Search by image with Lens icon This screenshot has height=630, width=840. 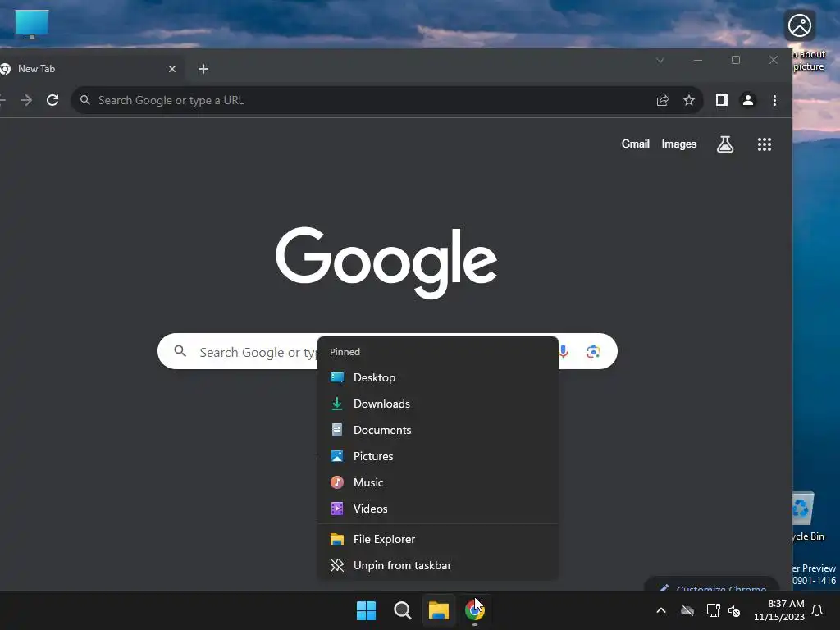pyautogui.click(x=593, y=351)
